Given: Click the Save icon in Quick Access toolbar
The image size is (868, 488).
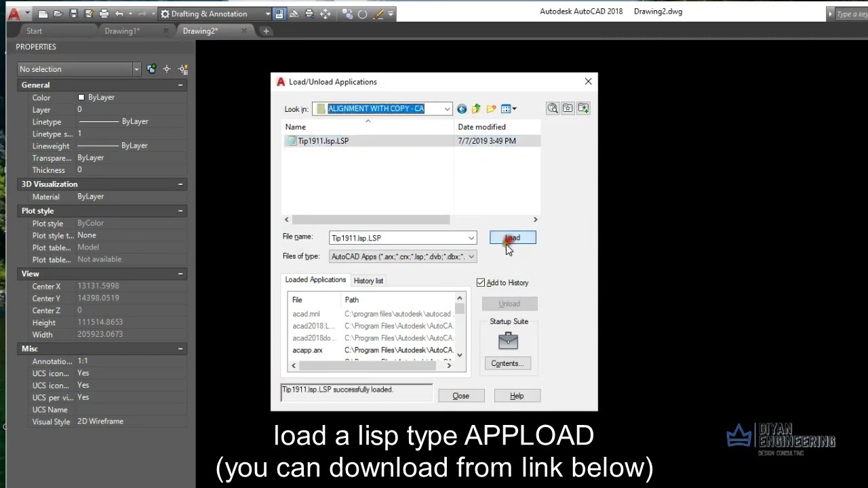Looking at the screenshot, I should 73,14.
